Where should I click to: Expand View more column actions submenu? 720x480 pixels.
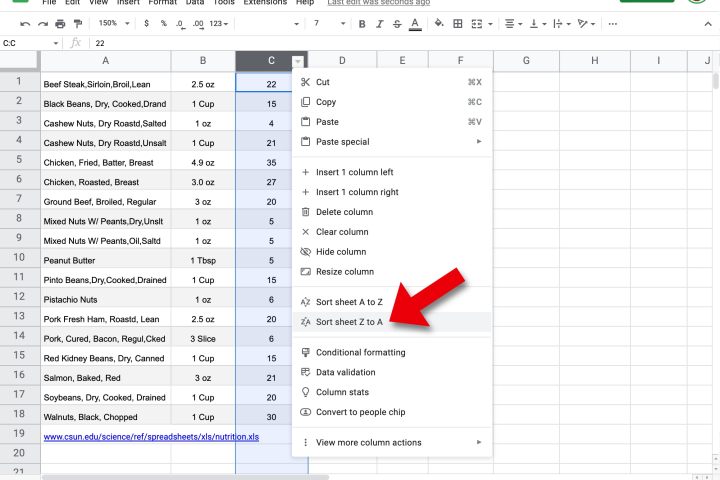point(392,442)
